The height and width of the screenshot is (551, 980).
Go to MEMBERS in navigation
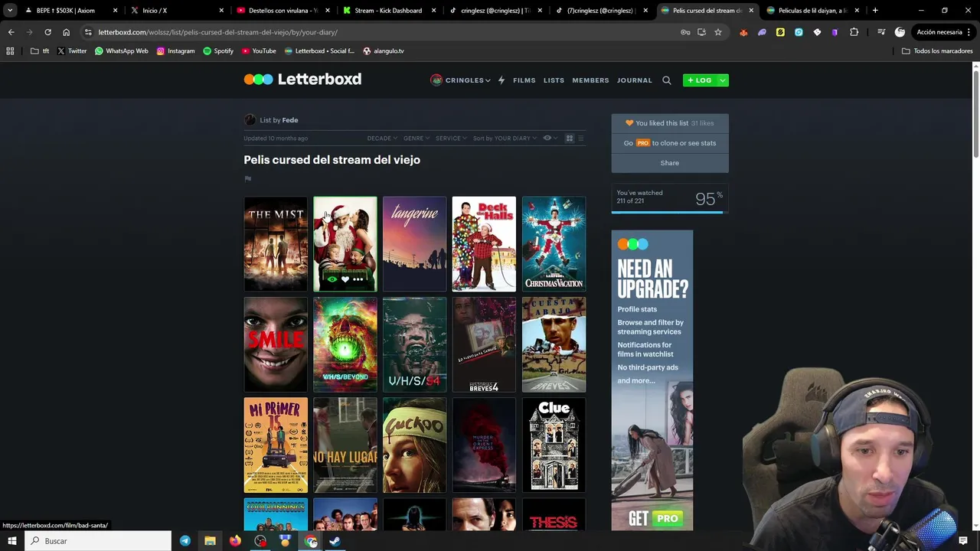coord(590,80)
